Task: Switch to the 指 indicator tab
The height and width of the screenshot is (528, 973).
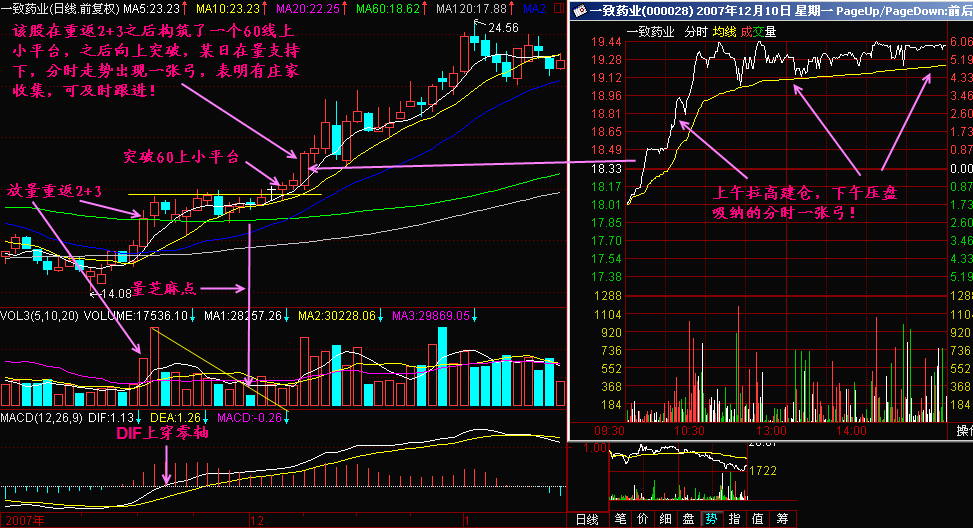Action: point(734,519)
